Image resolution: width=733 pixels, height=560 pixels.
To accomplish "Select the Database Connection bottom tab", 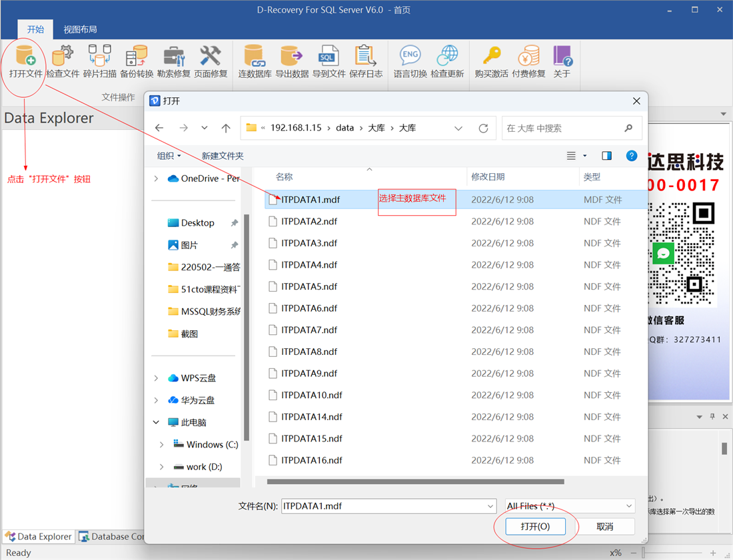I will (111, 537).
